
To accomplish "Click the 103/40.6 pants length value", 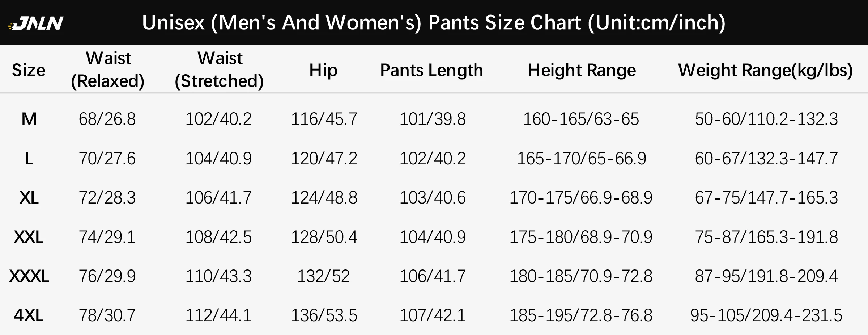I will pyautogui.click(x=433, y=197).
